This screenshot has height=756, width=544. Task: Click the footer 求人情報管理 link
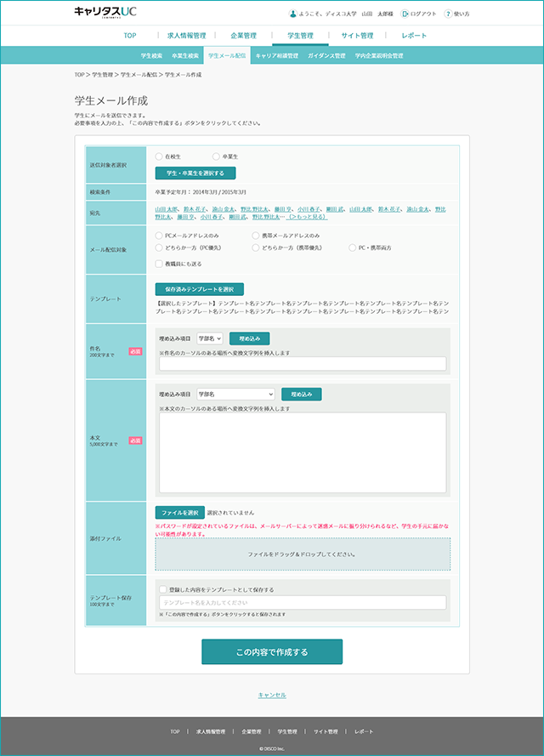pyautogui.click(x=211, y=731)
